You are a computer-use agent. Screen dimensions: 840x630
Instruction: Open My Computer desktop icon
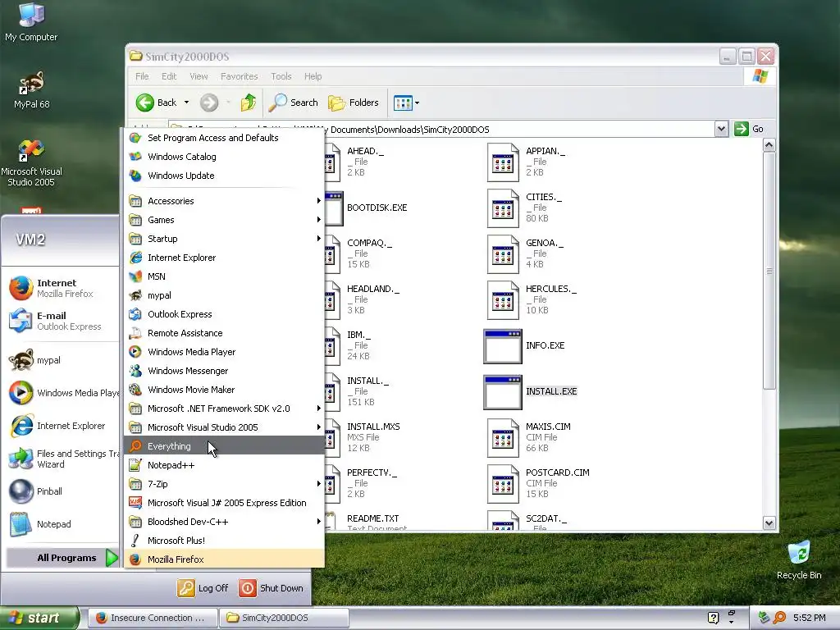[x=31, y=22]
